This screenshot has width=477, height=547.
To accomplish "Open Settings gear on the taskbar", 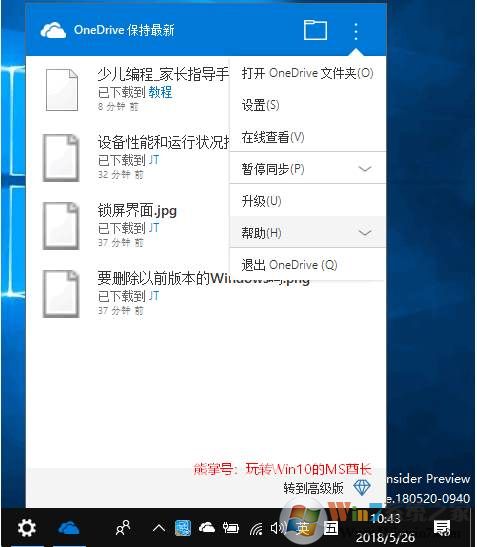I will pyautogui.click(x=27, y=528).
